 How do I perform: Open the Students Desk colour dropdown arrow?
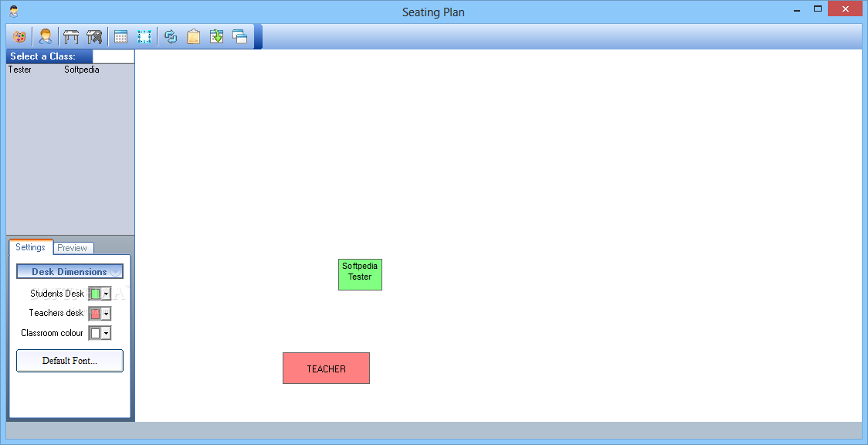click(x=106, y=294)
